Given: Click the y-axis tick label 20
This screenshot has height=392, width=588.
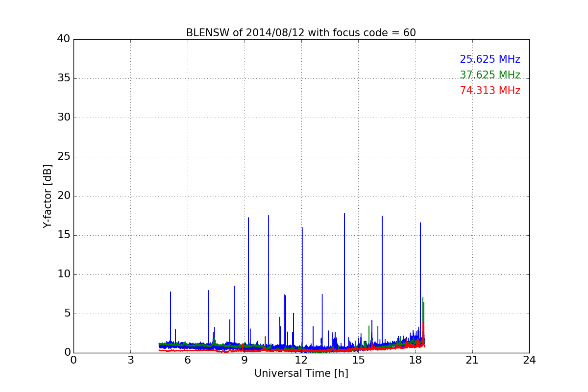Looking at the screenshot, I should coord(64,196).
